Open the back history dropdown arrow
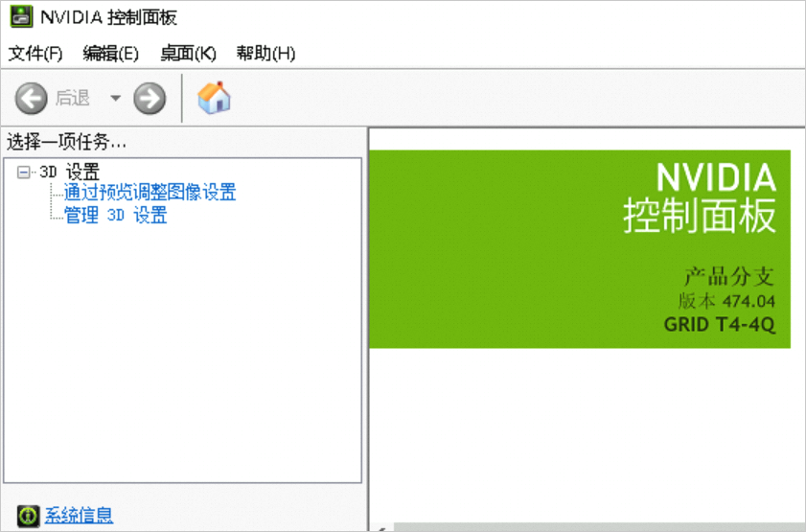The image size is (806, 532). tap(116, 98)
